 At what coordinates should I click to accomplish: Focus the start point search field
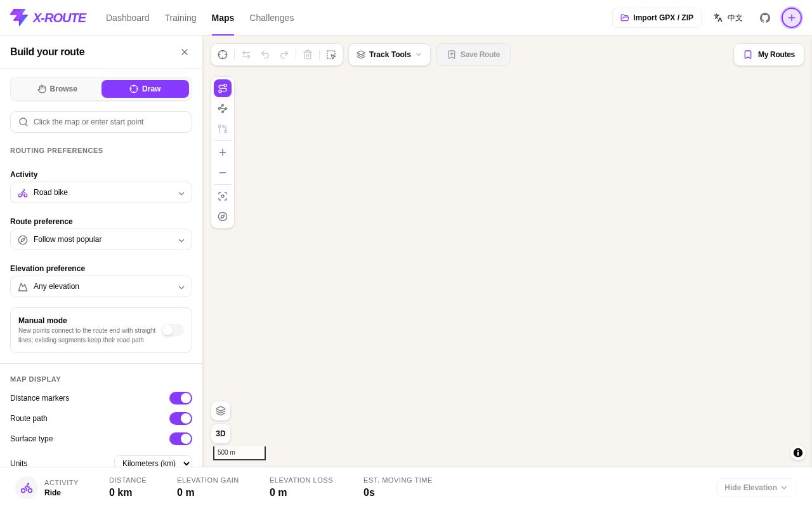pos(101,122)
